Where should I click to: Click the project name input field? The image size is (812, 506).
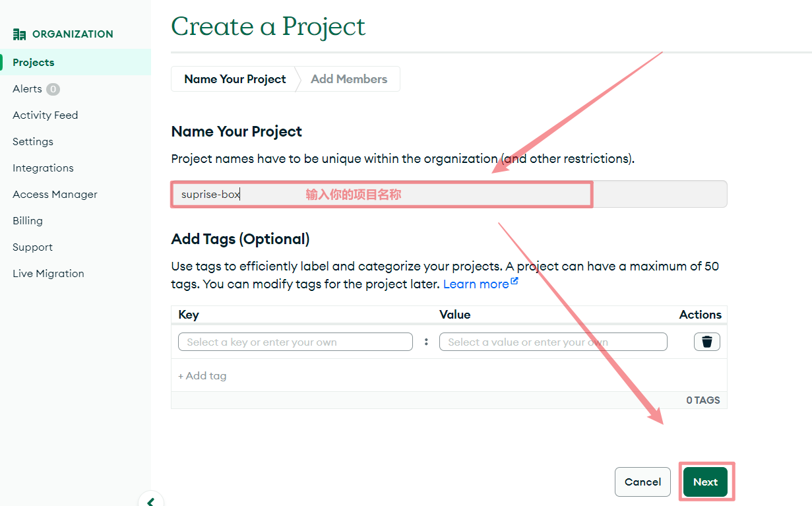pyautogui.click(x=449, y=195)
